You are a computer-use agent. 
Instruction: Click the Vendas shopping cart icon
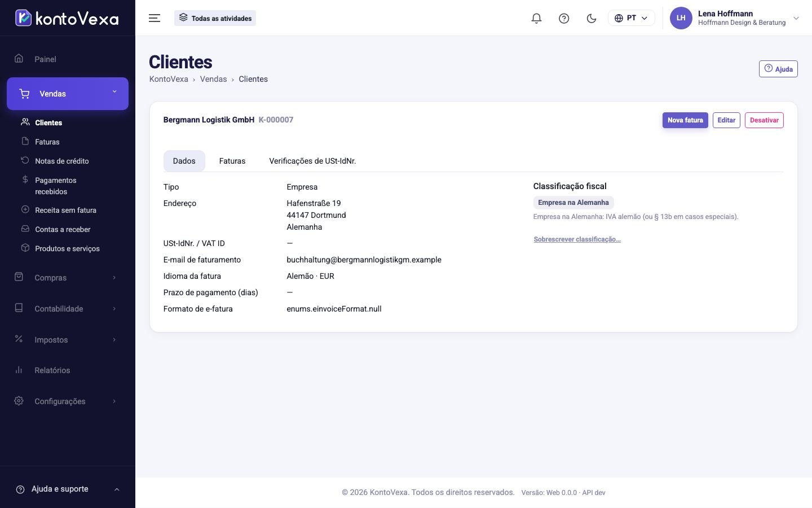click(x=24, y=94)
